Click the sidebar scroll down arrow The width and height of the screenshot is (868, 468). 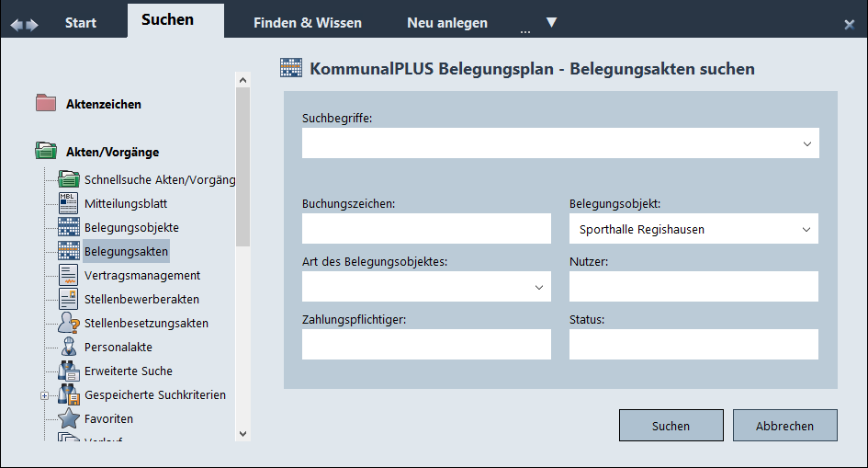coord(242,433)
